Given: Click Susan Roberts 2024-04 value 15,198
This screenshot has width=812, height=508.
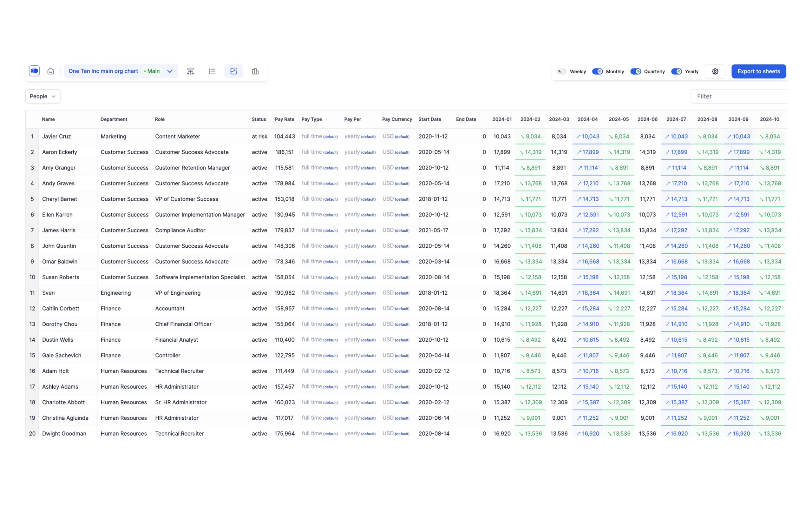Looking at the screenshot, I should [587, 277].
